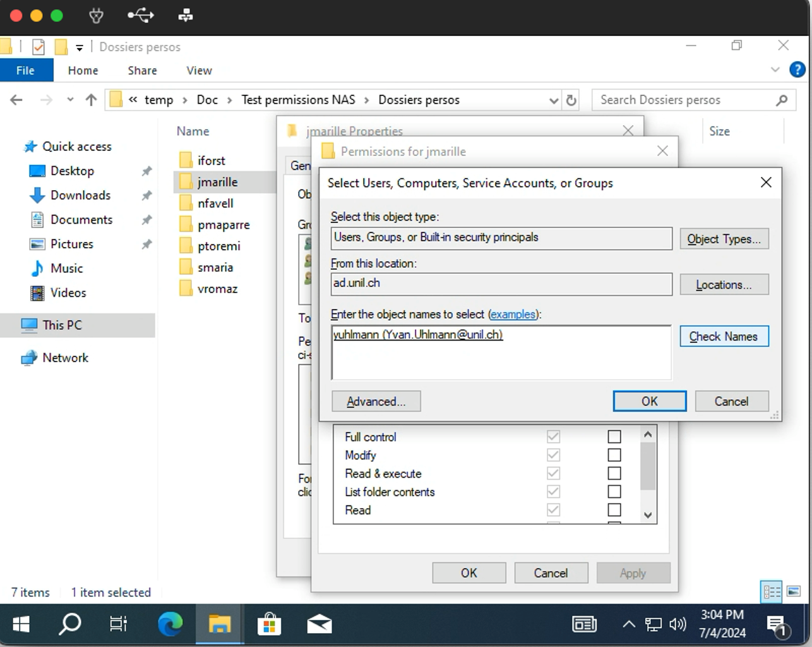Select the pmaparre folder

pos(224,225)
